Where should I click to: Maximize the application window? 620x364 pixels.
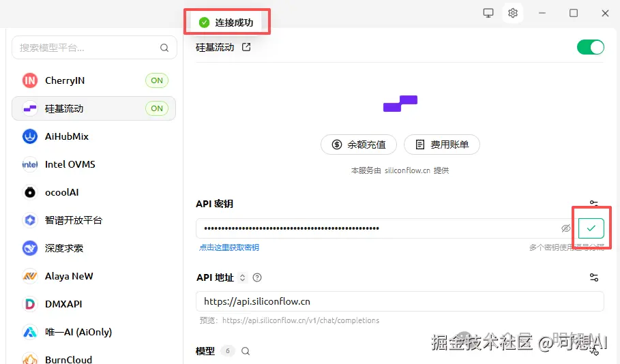coord(574,13)
